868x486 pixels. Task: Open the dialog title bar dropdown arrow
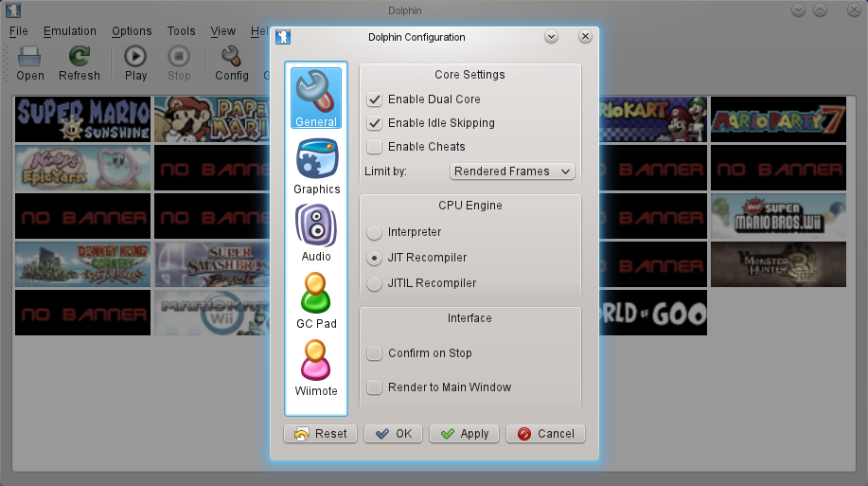pos(552,37)
